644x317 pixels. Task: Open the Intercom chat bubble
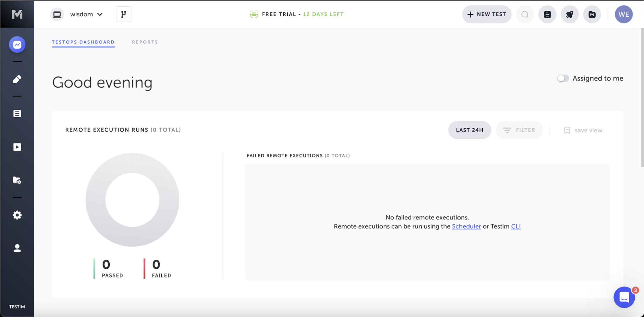coord(624,297)
